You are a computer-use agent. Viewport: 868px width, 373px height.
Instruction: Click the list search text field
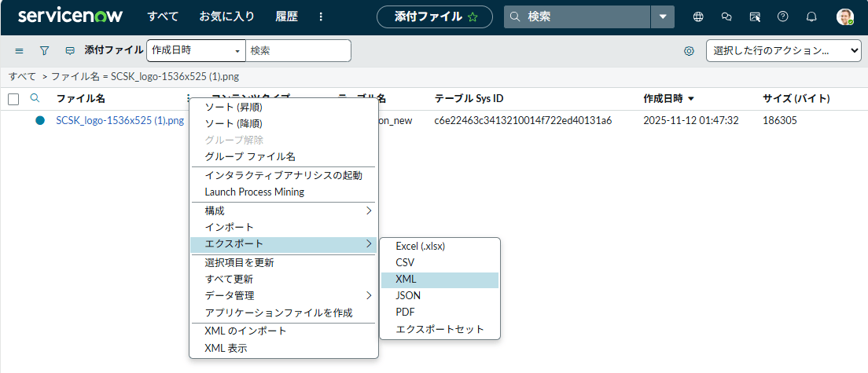(298, 50)
